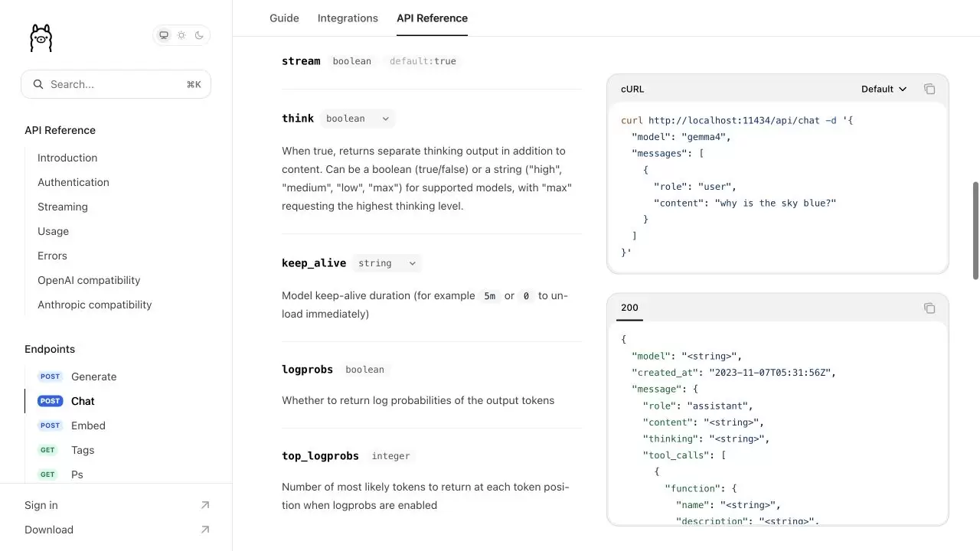Click the page vertical scrollbar
This screenshot has height=551, width=980.
pos(975,230)
